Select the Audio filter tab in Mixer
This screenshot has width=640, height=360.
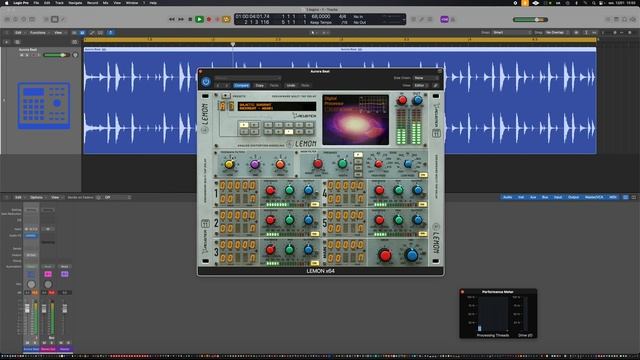pos(507,197)
